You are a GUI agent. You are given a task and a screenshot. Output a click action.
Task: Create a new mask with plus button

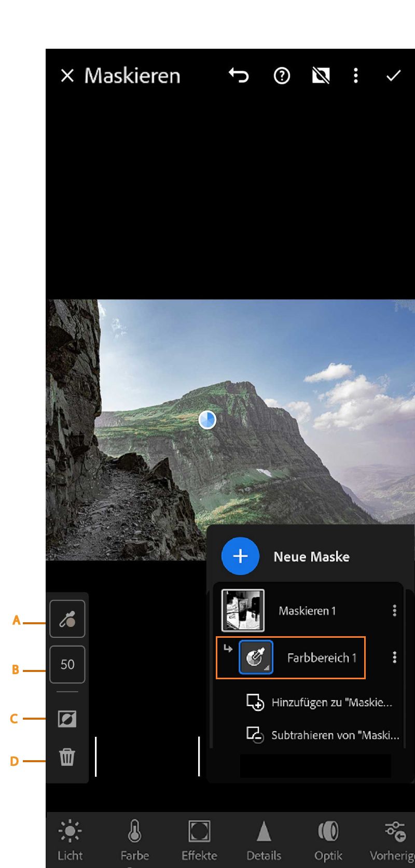pos(240,556)
